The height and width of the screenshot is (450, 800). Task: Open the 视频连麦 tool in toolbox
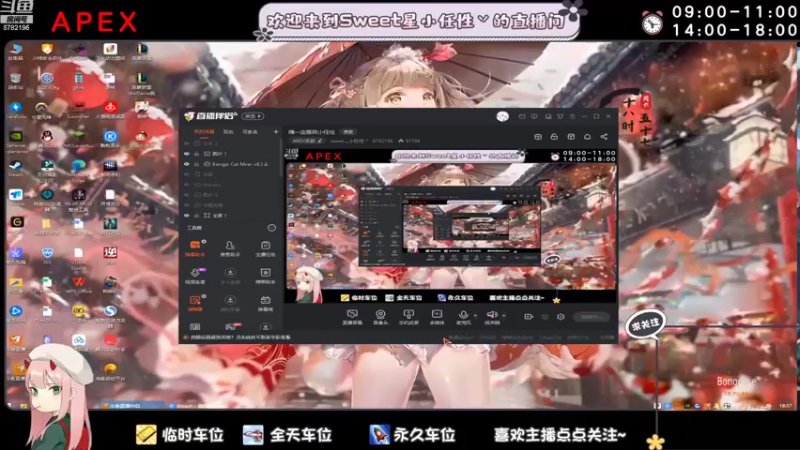click(195, 276)
